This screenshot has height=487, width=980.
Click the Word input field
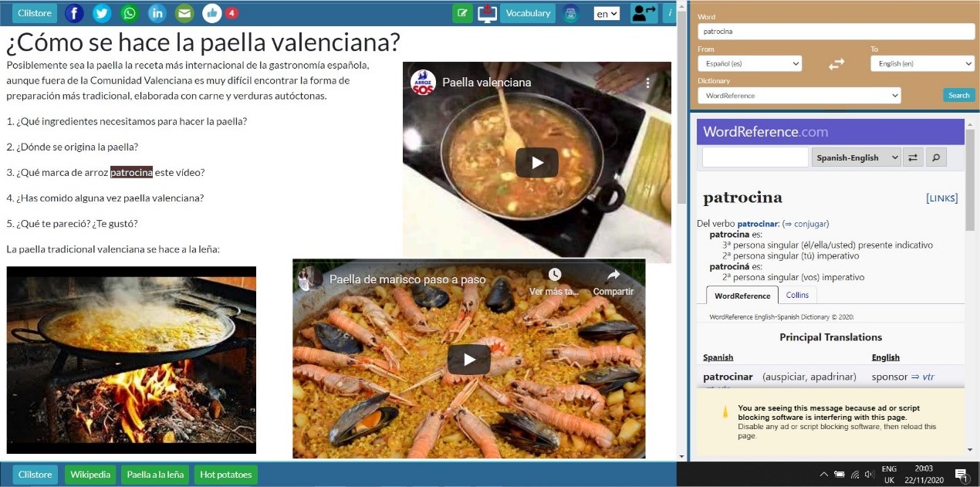click(836, 32)
